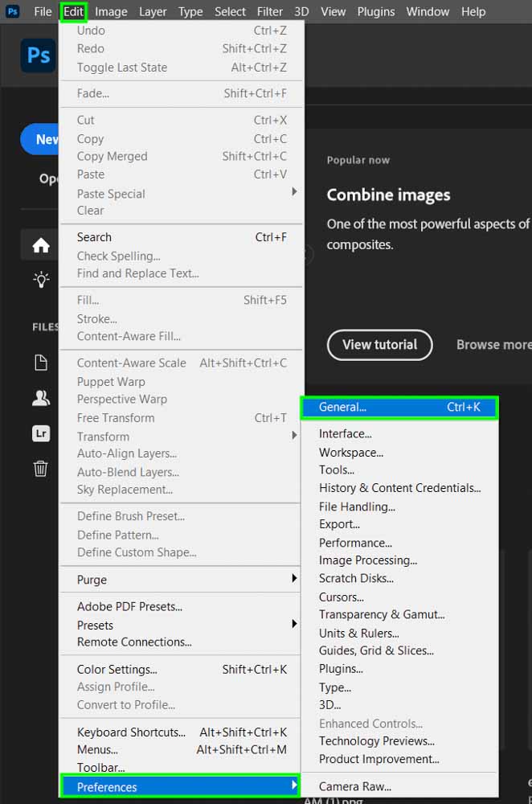This screenshot has width=532, height=804.
Task: Select Color Settings
Action: [181, 670]
